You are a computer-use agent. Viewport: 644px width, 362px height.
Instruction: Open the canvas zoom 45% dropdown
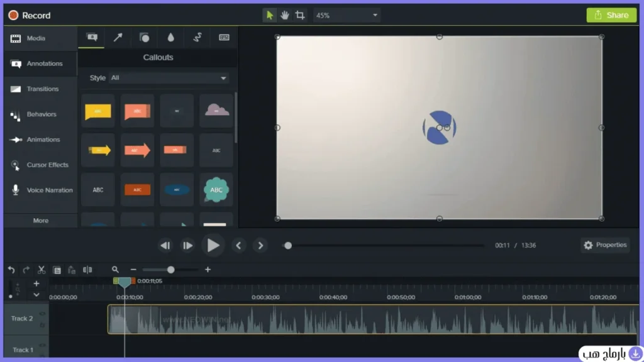click(347, 15)
